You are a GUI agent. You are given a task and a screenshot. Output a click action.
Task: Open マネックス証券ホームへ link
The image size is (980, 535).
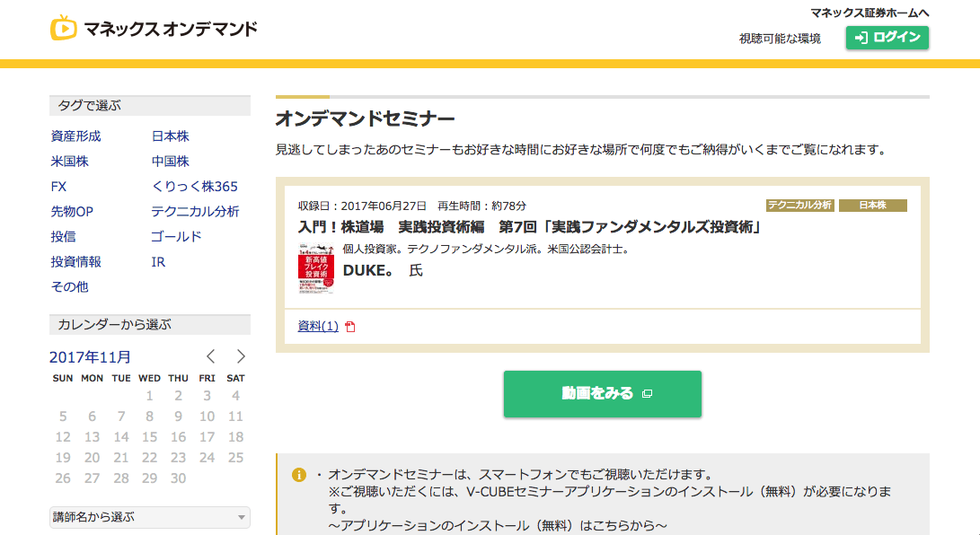point(869,13)
